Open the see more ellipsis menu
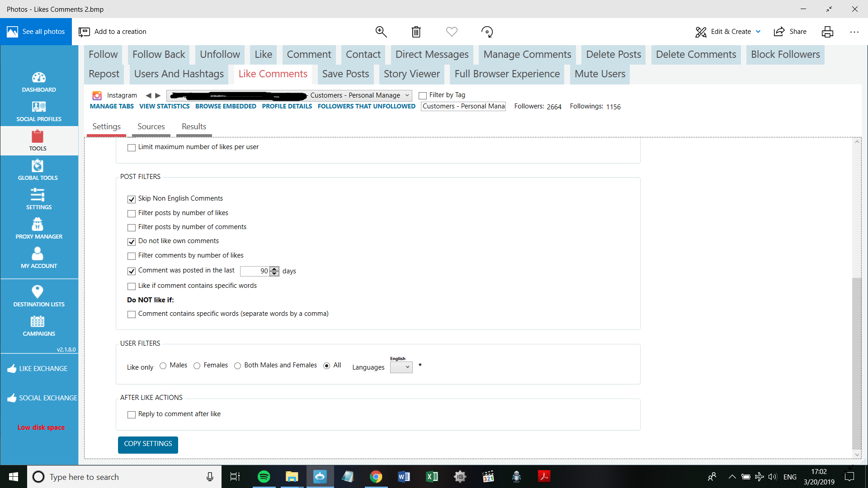Screen dimensions: 868x488 854,32
